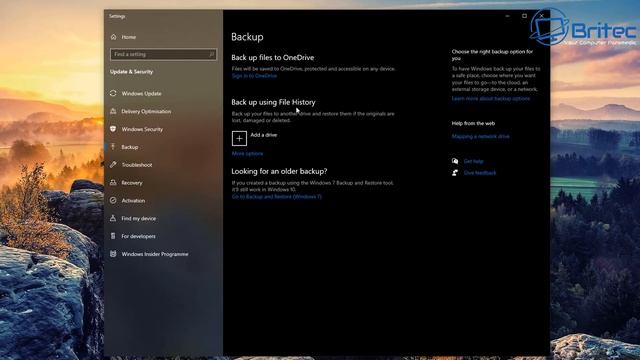
Task: Click the Get help chat icon
Action: point(455,161)
